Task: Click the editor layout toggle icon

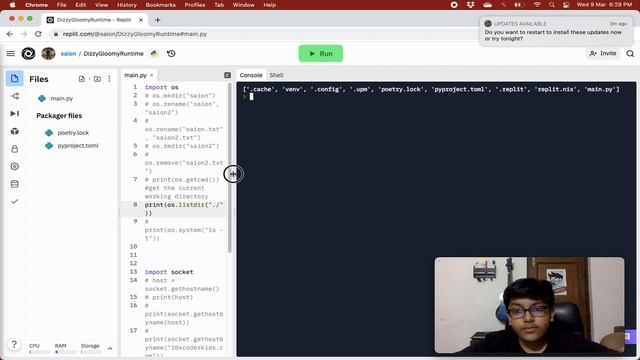Action: click(227, 75)
